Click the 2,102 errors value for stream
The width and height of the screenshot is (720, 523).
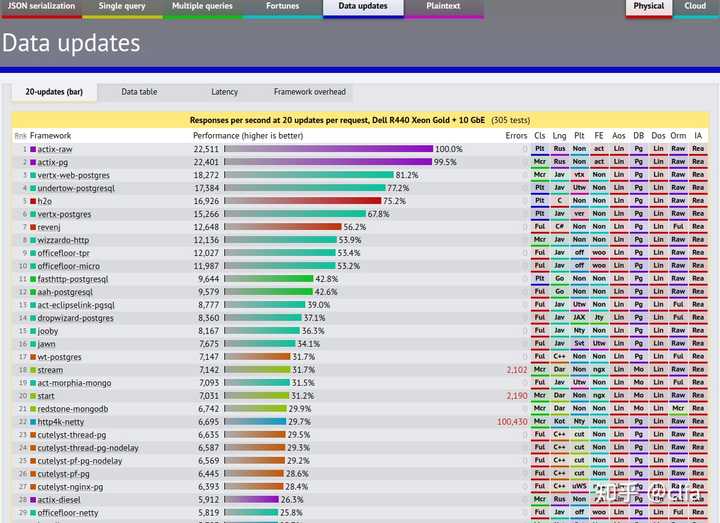517,370
